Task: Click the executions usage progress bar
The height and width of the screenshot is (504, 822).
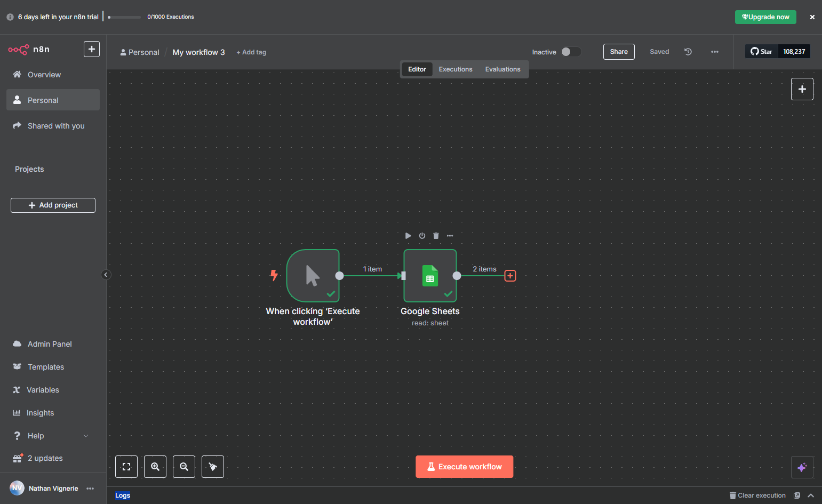Action: (124, 17)
